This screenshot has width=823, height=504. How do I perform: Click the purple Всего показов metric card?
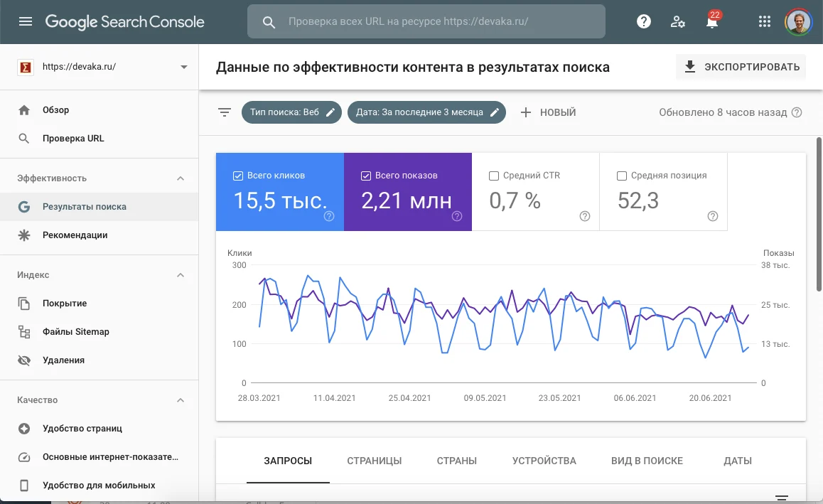[408, 192]
